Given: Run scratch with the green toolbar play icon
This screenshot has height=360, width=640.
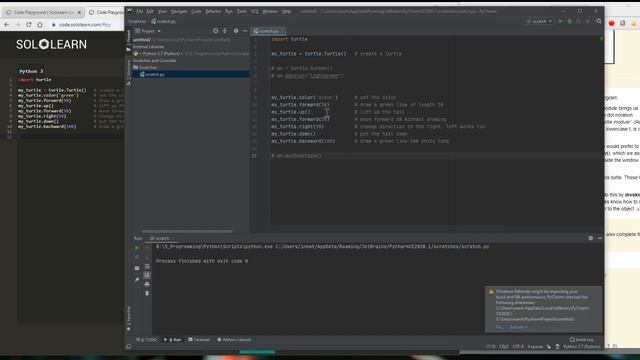Looking at the screenshot, I should (560, 21).
